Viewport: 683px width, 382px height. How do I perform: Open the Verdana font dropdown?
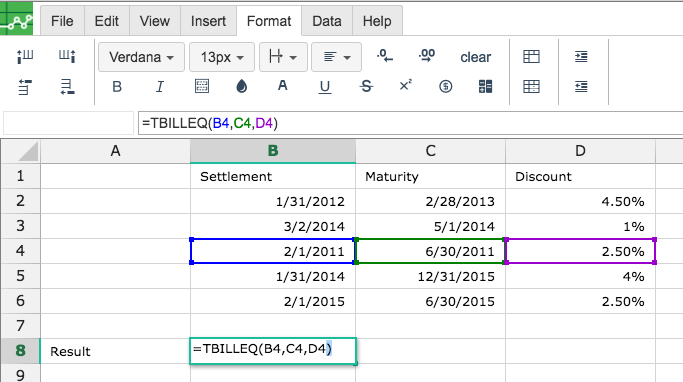[142, 57]
